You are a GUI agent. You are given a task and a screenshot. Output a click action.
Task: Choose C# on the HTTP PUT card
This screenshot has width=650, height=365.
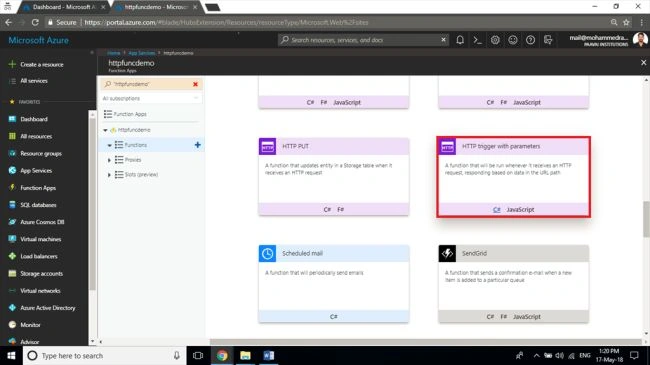pos(327,209)
